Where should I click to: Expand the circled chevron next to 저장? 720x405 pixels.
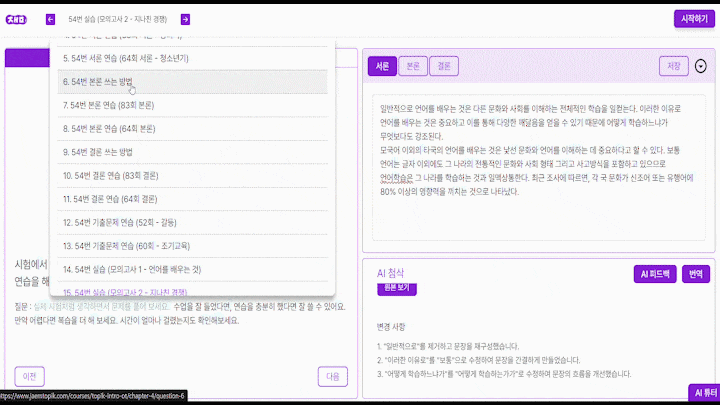(700, 66)
